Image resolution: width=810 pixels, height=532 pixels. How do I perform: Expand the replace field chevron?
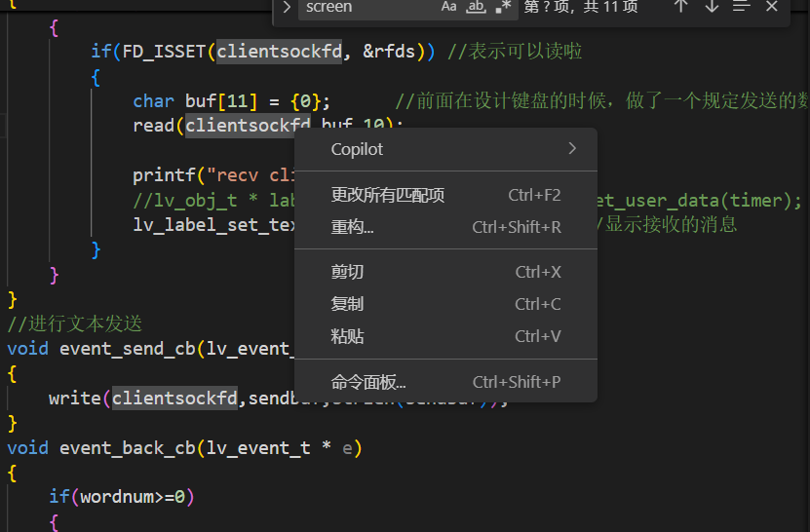click(x=287, y=7)
